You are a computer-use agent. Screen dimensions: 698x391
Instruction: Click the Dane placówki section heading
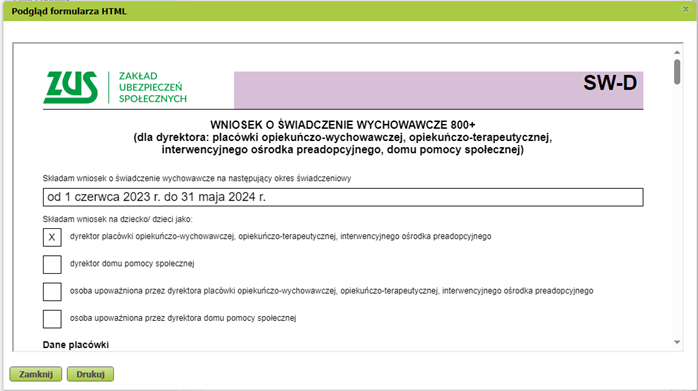tap(76, 345)
